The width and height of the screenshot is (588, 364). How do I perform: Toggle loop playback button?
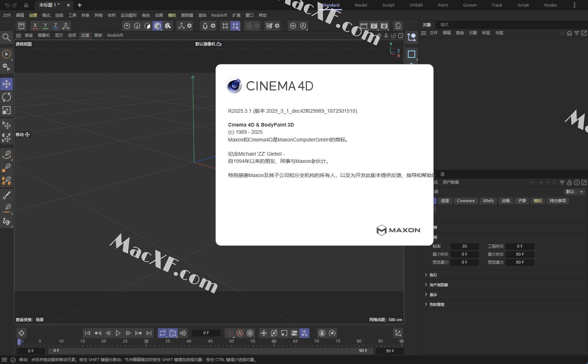pyautogui.click(x=163, y=333)
